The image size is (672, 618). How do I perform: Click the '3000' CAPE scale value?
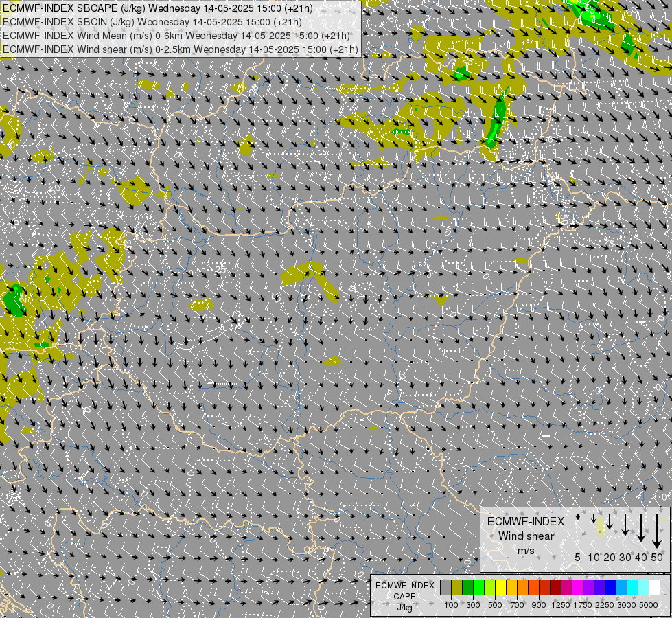(627, 605)
